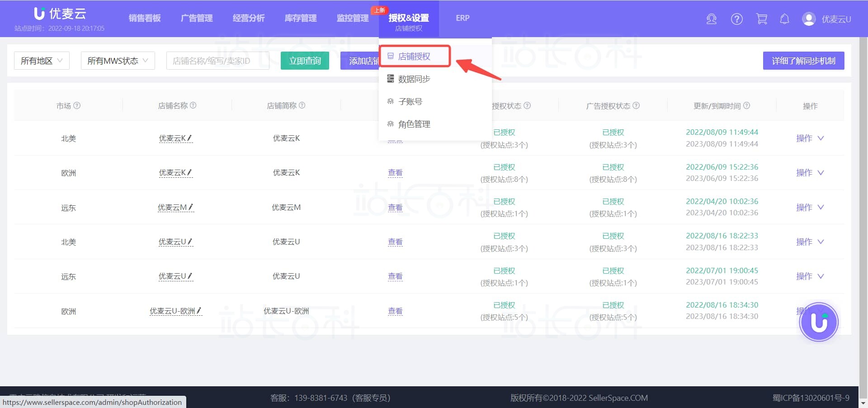Click help icon beside 市场 column header

pos(77,105)
